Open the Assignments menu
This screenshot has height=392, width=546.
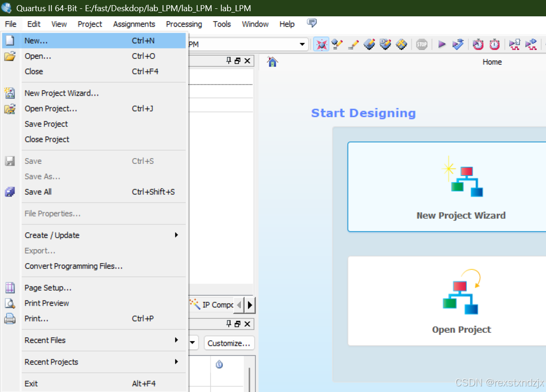coord(134,24)
